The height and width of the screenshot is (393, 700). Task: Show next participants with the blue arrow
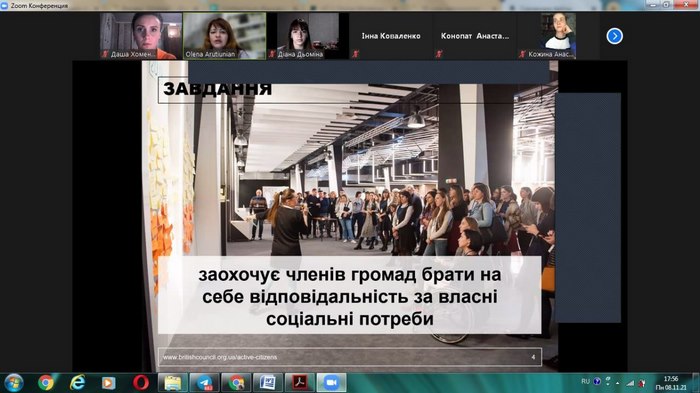(615, 36)
